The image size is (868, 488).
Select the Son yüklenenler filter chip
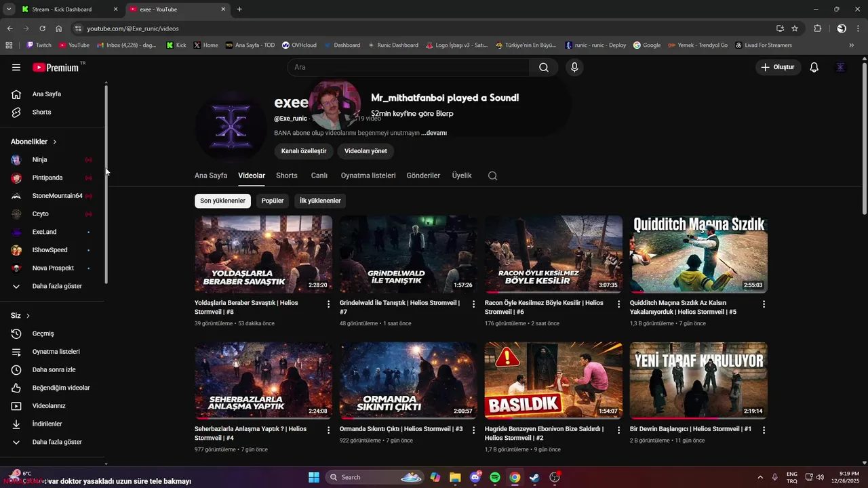[222, 201]
